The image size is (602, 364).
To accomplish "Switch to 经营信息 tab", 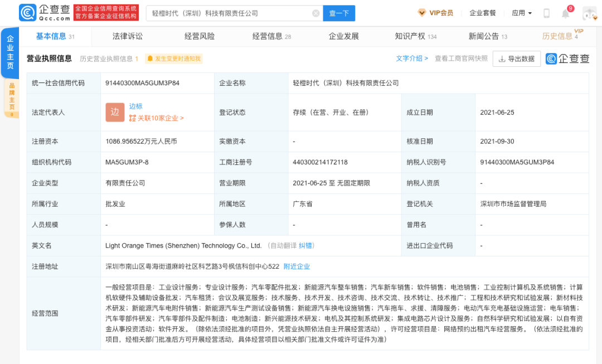I will coord(272,36).
